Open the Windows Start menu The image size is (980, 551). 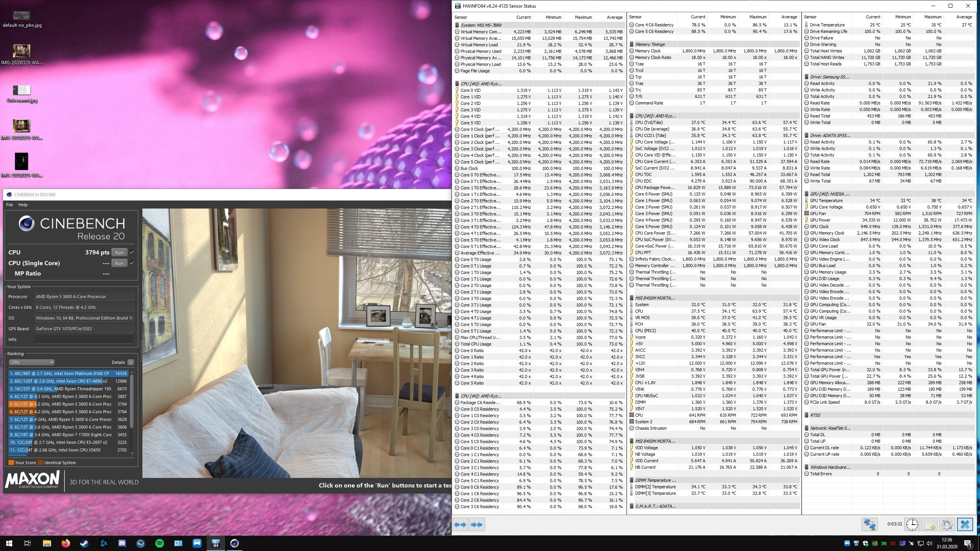(x=9, y=543)
